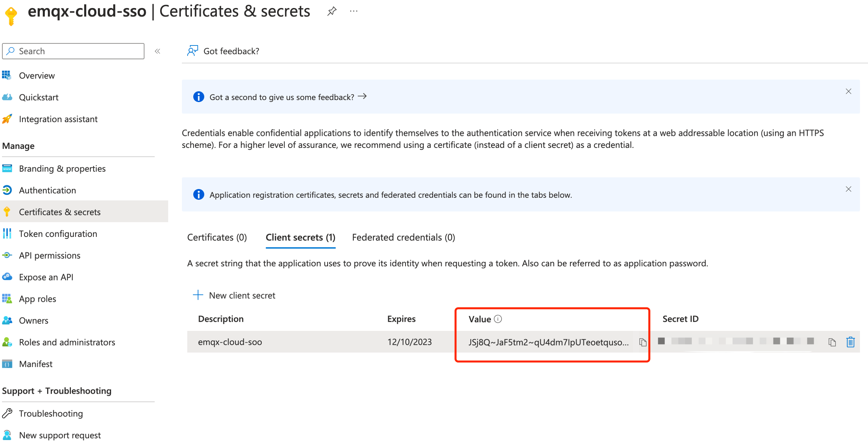This screenshot has width=868, height=447.
Task: Switch to the Certificates (0) tab
Action: (x=217, y=237)
